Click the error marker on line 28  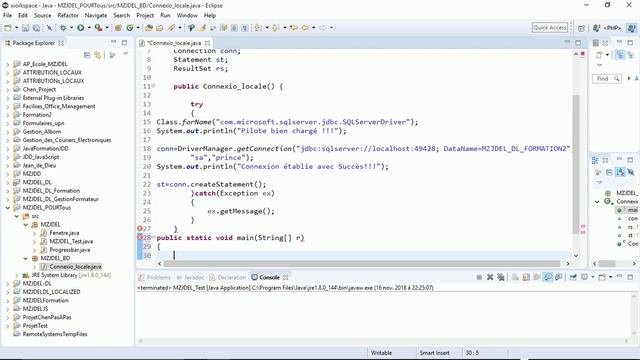(x=140, y=237)
